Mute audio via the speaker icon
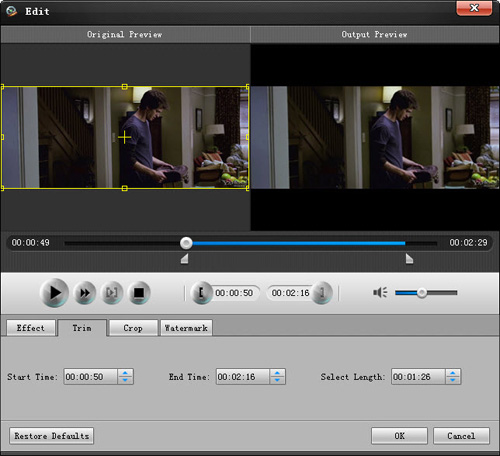Viewport: 500px width, 456px height. 380,293
